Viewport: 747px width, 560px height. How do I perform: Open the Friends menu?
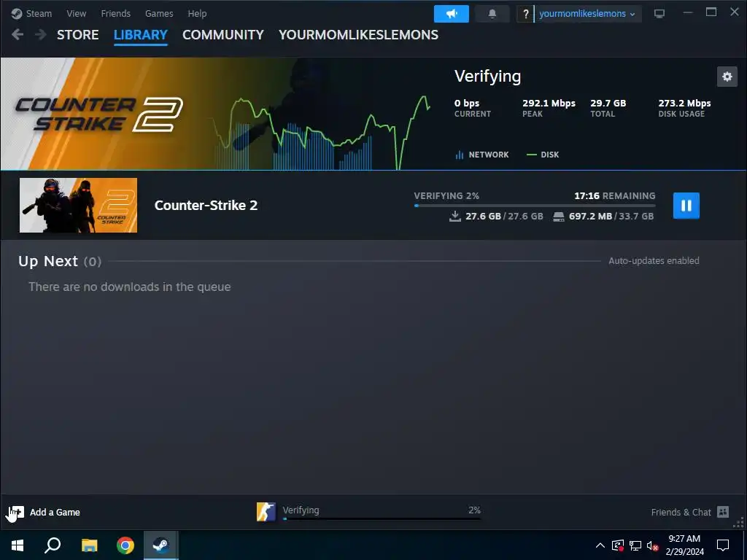115,13
